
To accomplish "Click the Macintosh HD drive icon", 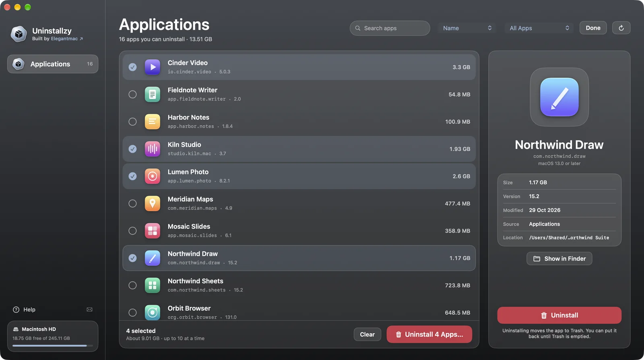I will (x=16, y=329).
